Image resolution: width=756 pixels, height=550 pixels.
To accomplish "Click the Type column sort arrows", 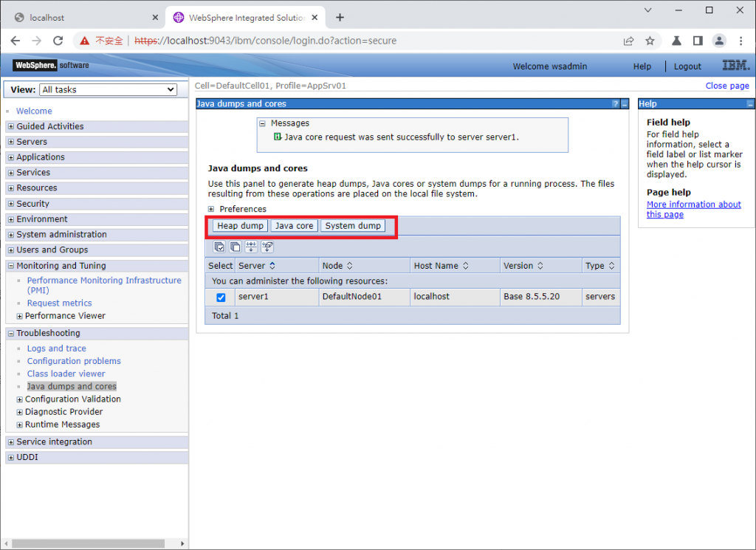I will click(x=611, y=266).
